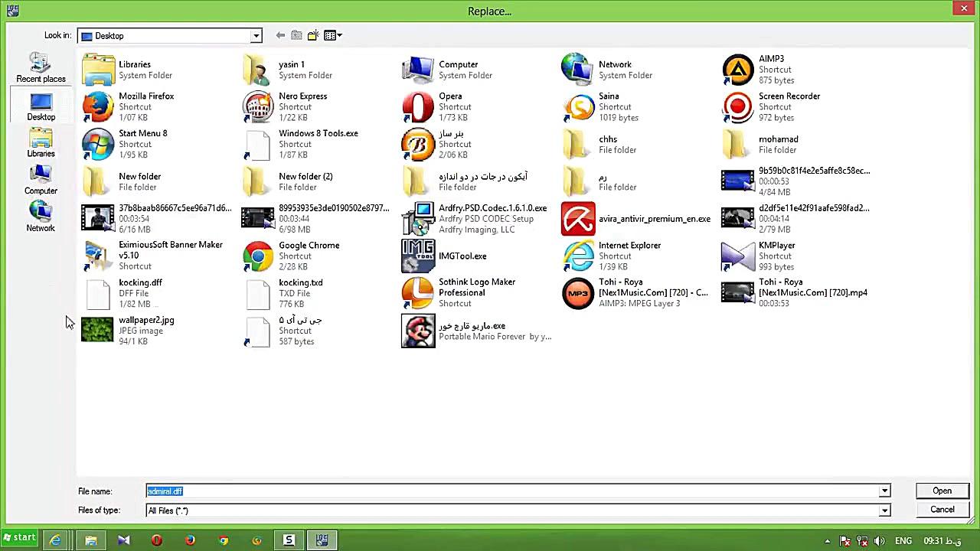Select avira_antivir_premium_en.exe
The width and height of the screenshot is (980, 551).
pyautogui.click(x=636, y=218)
